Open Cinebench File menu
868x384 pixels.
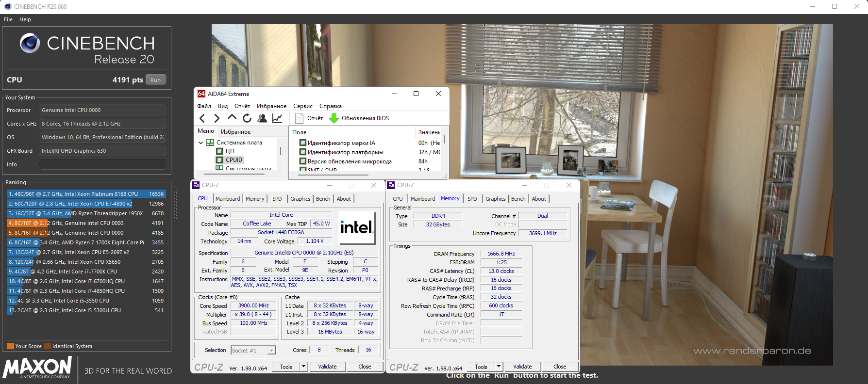coord(8,19)
